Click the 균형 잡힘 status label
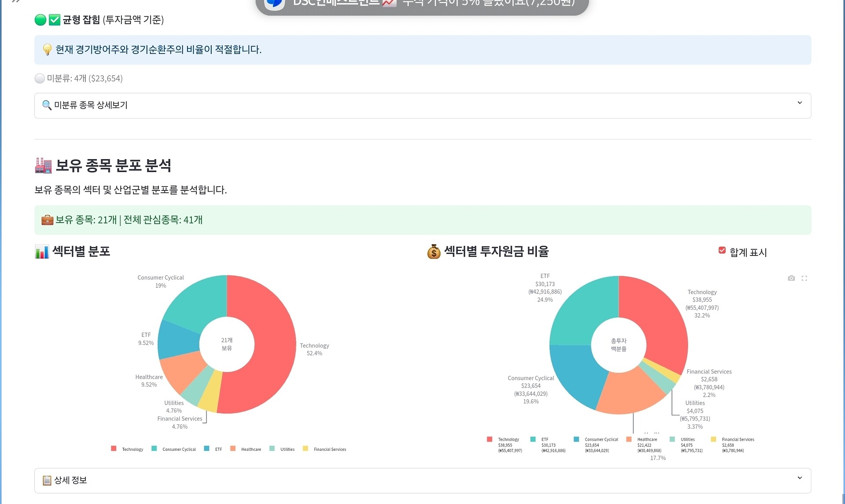This screenshot has height=504, width=845. pyautogui.click(x=81, y=20)
